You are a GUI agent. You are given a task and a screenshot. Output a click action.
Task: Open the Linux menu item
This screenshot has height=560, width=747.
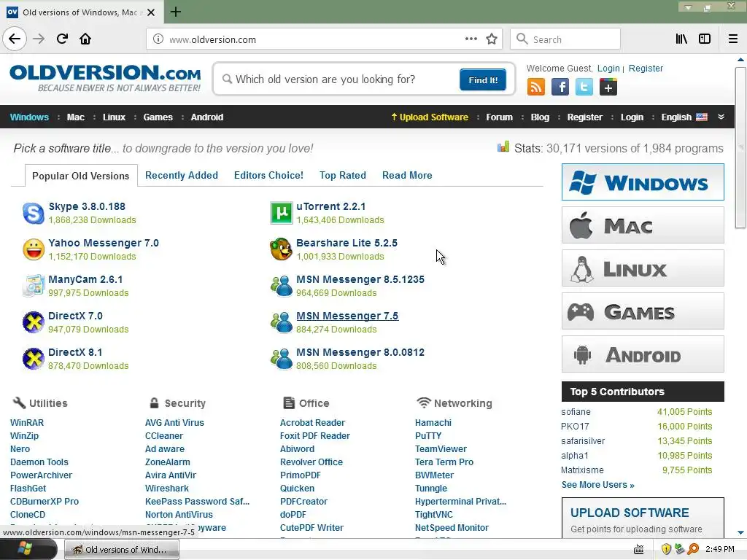[115, 117]
